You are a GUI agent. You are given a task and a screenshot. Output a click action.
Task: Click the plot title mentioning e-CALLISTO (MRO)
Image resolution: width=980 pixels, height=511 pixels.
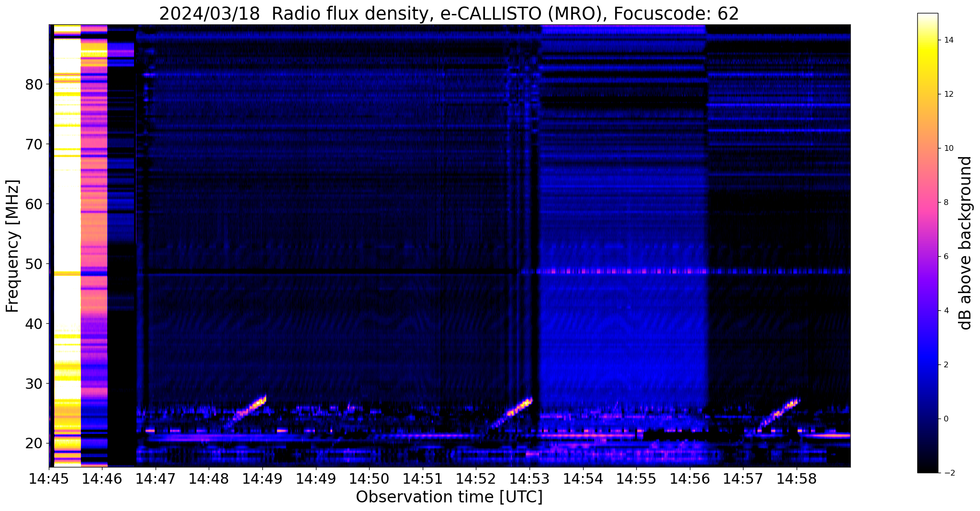[449, 13]
